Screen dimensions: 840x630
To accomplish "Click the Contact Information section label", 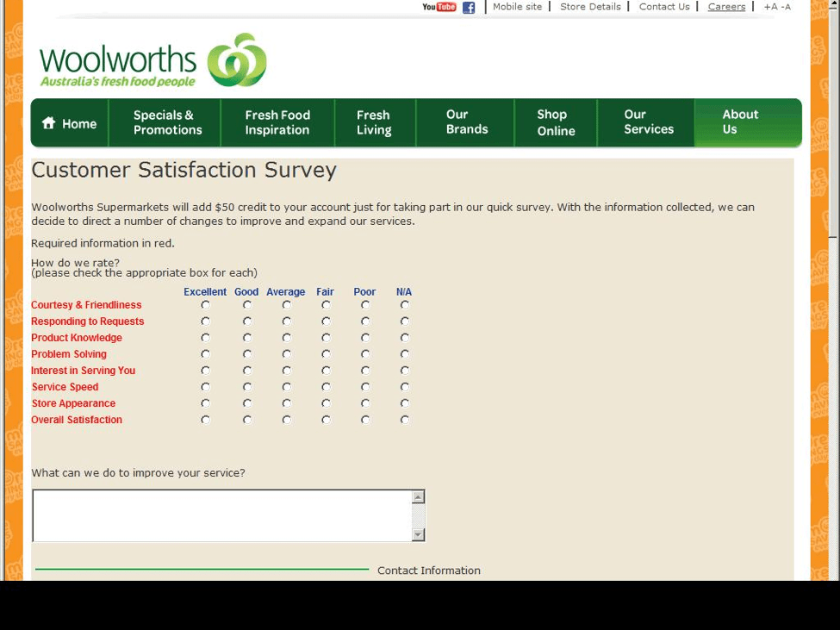I will pyautogui.click(x=428, y=571).
